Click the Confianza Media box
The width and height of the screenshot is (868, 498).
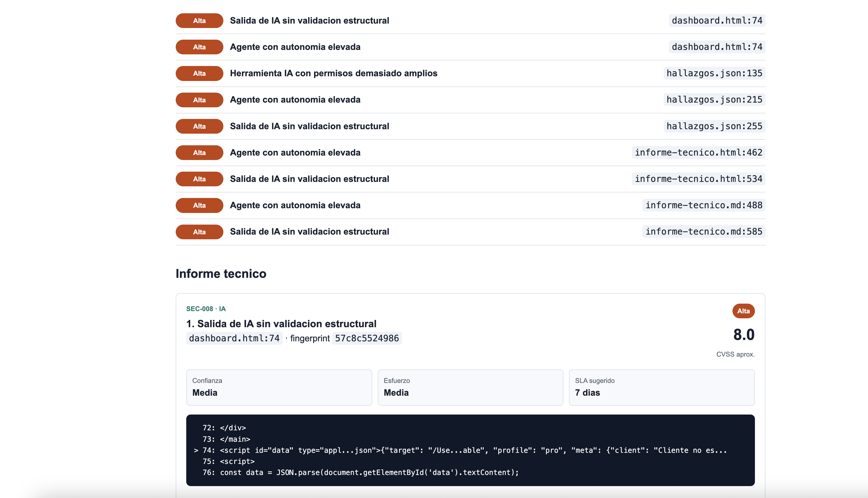(279, 388)
